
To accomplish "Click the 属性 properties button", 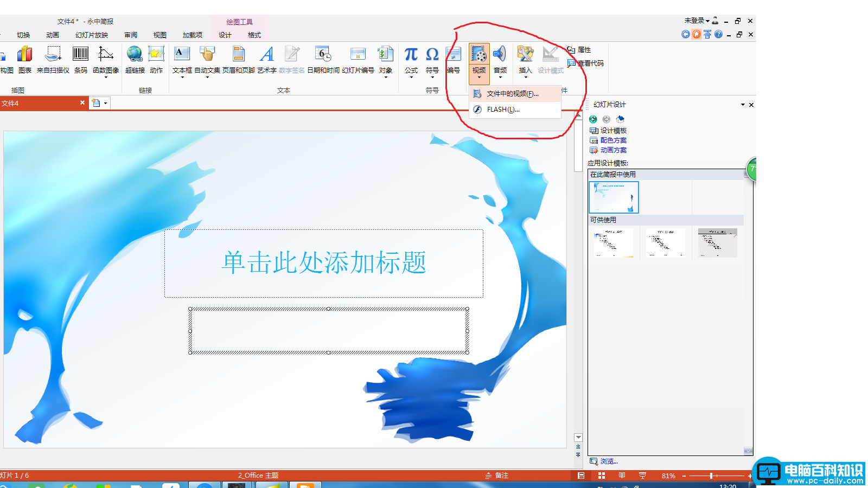I will 579,50.
